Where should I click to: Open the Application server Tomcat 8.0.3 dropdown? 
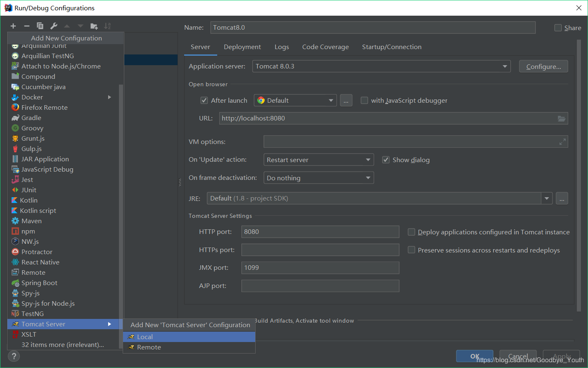pos(382,66)
